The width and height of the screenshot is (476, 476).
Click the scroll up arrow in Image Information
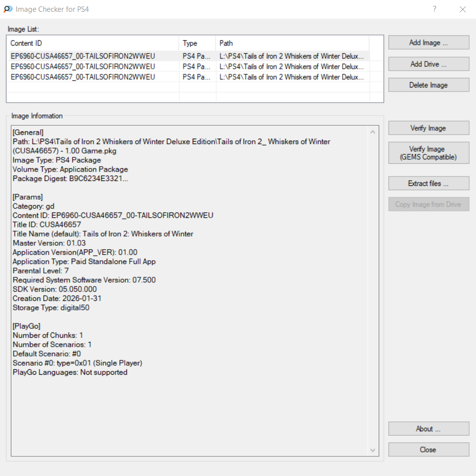tap(372, 132)
